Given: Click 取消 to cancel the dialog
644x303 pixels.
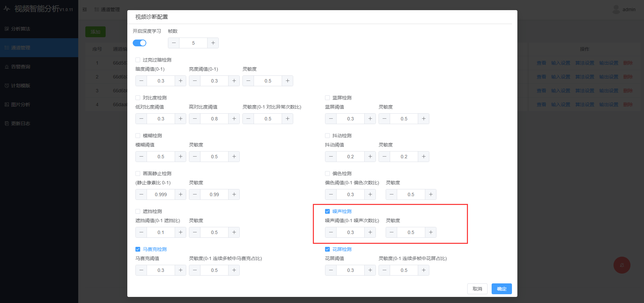Looking at the screenshot, I should point(477,289).
